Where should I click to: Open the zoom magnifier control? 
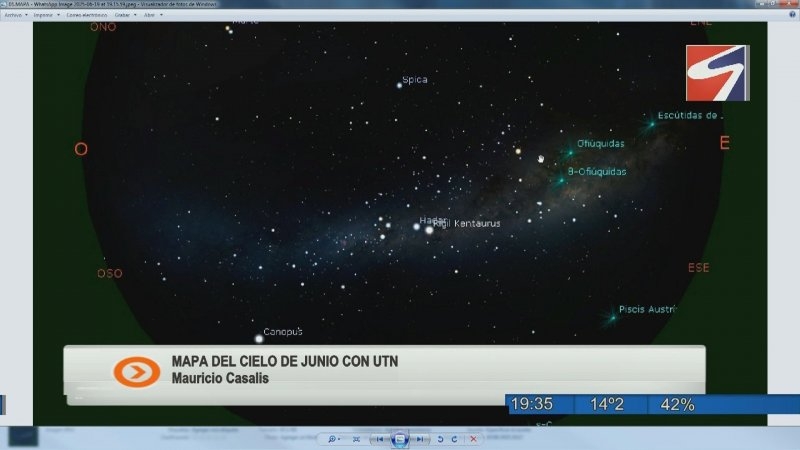tap(331, 439)
